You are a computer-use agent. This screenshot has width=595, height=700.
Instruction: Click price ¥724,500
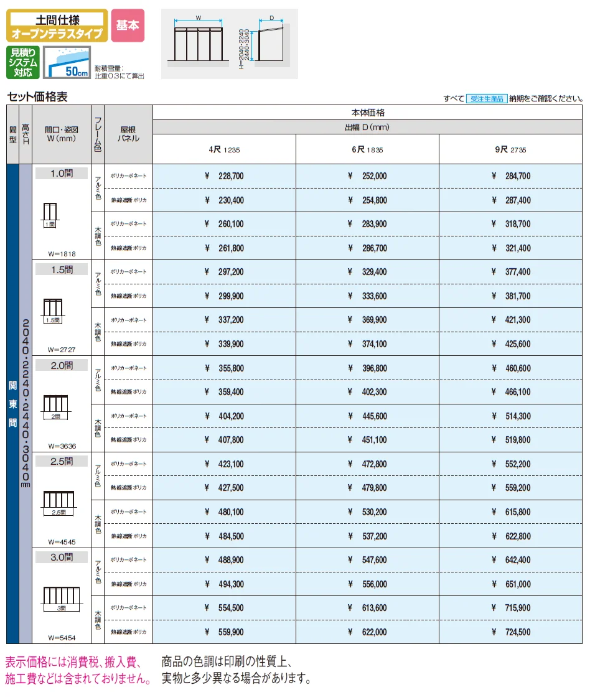[511, 632]
